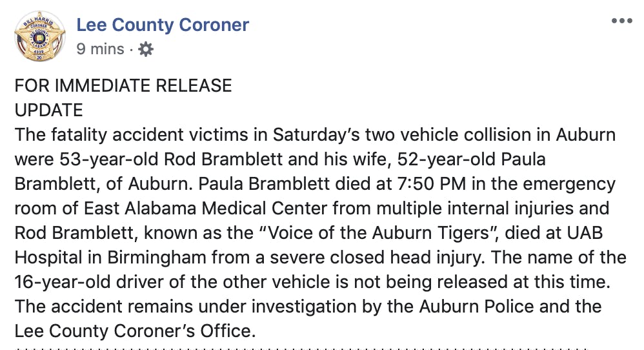Click the text "16-year-old driver"
Viewport: 644px width, 350px height.
[90, 282]
